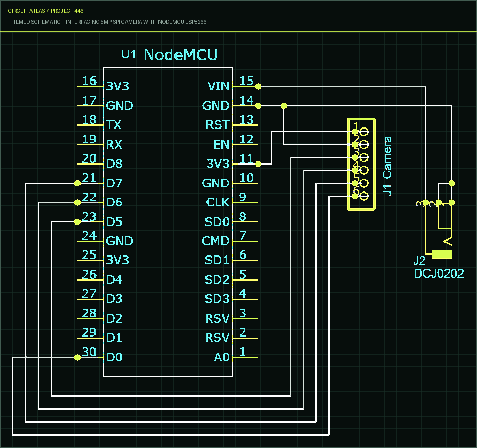Click the TX pin label
This screenshot has width=477, height=448.
(x=114, y=125)
